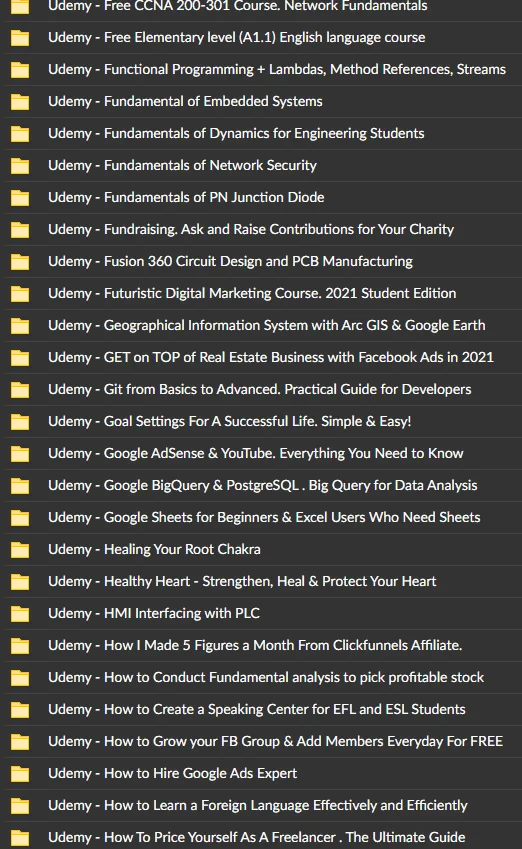Select 'Udemy - Healing Your Root Chakra'
Viewport: 522px width, 849px height.
click(154, 548)
